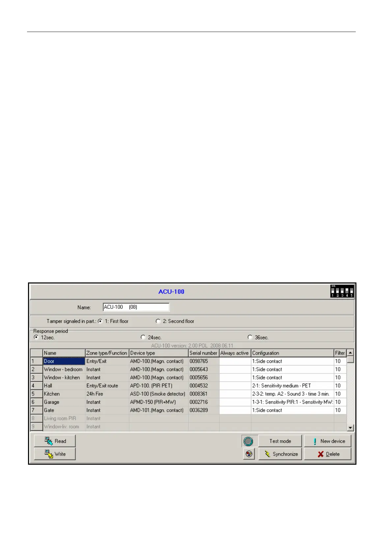This screenshot has width=392, height=555.
Task: Select the Gate name cell
Action: [x=64, y=410]
